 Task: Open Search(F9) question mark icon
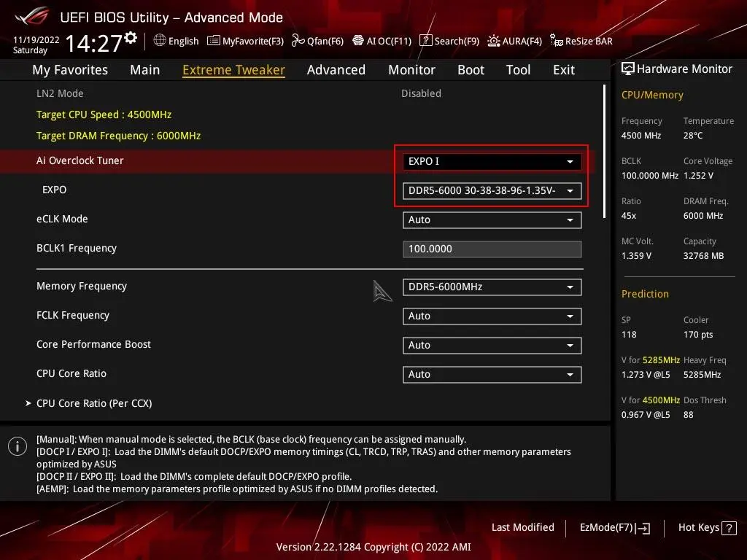pos(425,41)
